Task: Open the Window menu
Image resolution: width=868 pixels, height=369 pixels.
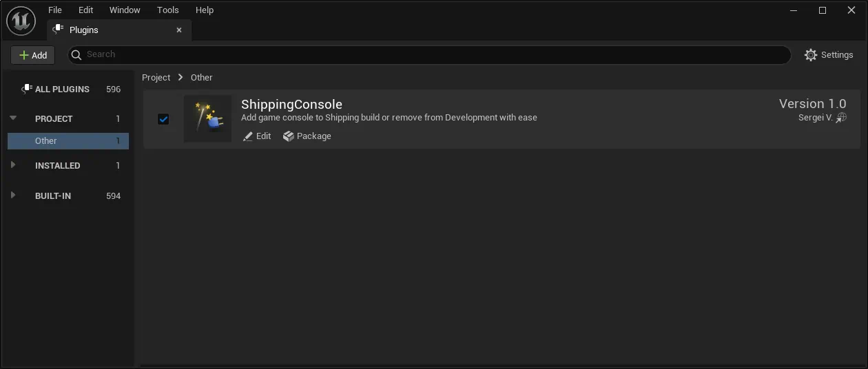Action: tap(125, 10)
